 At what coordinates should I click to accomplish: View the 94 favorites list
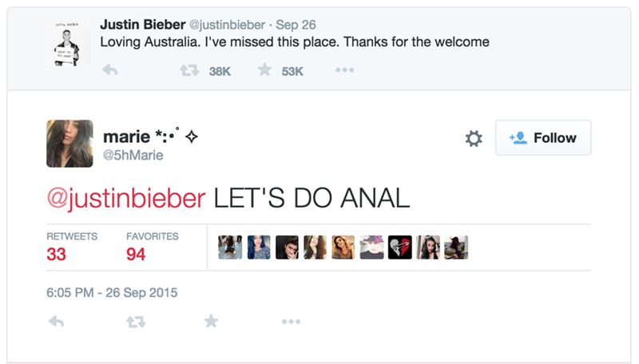(x=136, y=255)
